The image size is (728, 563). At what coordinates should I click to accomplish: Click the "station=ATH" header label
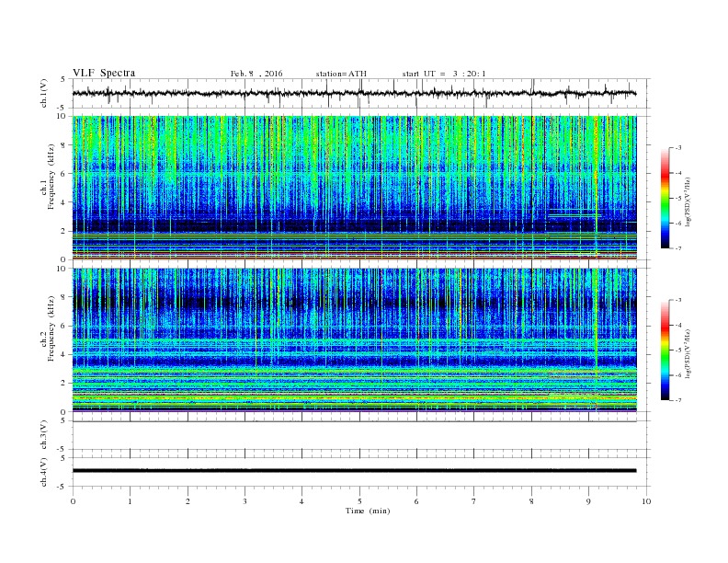tap(341, 74)
